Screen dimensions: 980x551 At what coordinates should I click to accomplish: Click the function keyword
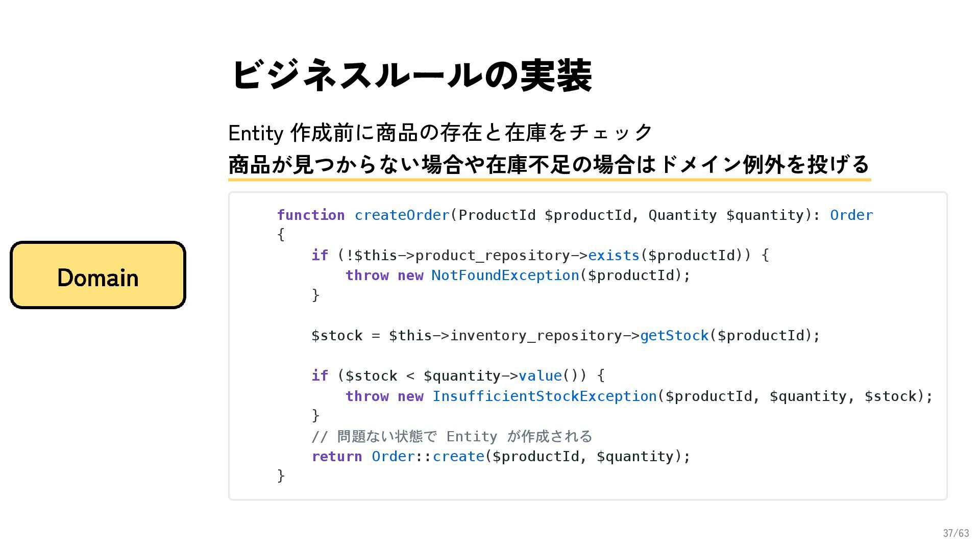310,215
